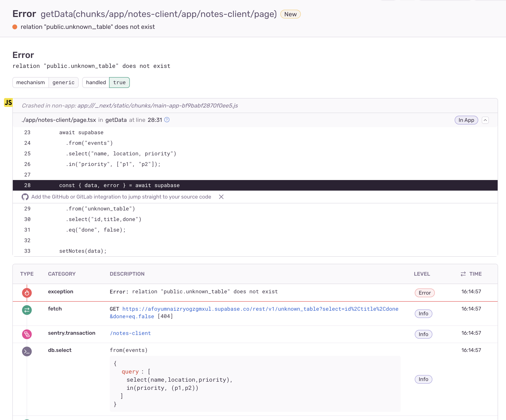506x420 pixels.
Task: Click the Add GitHub or GitLab integration text
Action: [x=121, y=197]
